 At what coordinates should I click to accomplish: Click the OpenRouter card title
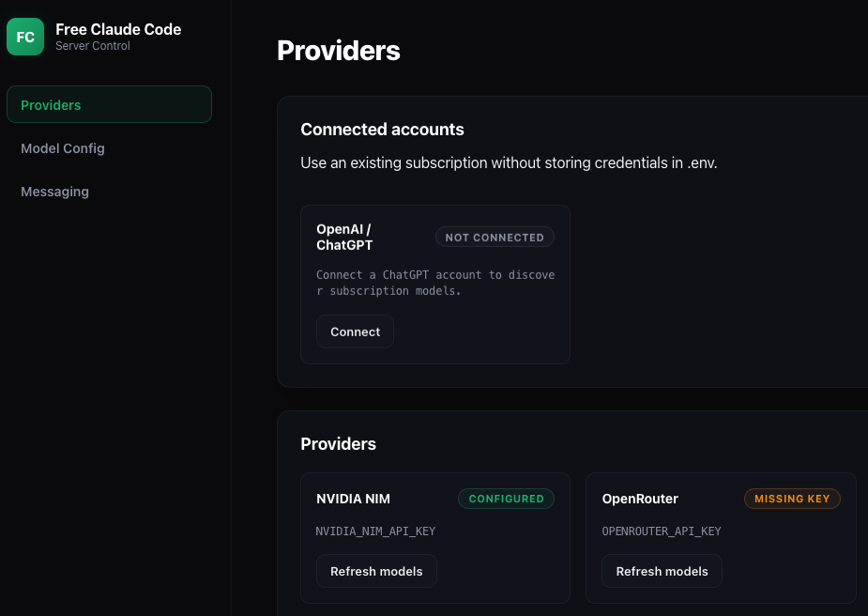tap(640, 499)
